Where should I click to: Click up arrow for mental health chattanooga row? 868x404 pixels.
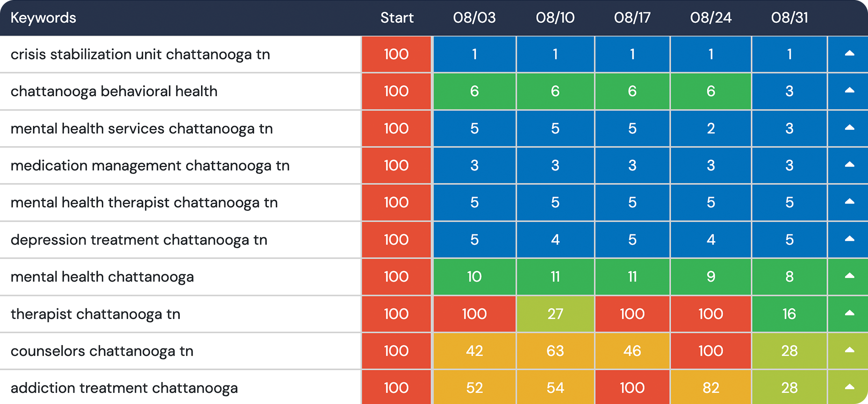[849, 276]
